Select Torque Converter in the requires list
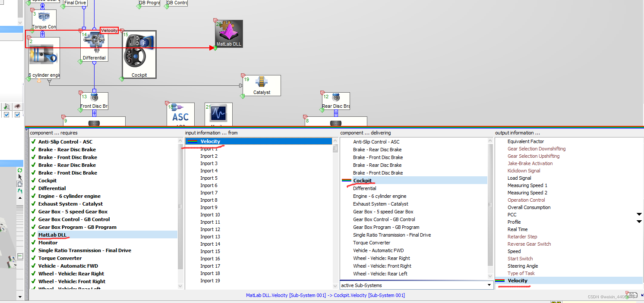This screenshot has width=644, height=303. click(x=60, y=258)
